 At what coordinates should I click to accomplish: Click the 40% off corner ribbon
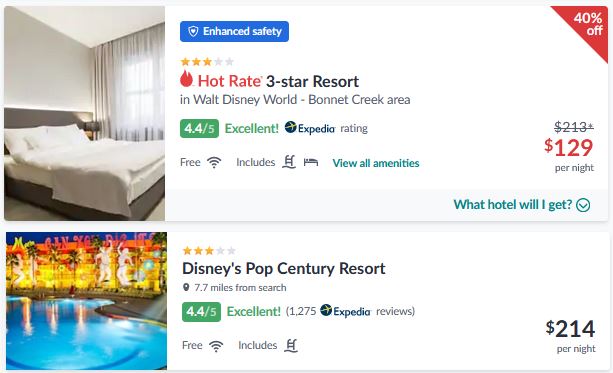tap(588, 24)
